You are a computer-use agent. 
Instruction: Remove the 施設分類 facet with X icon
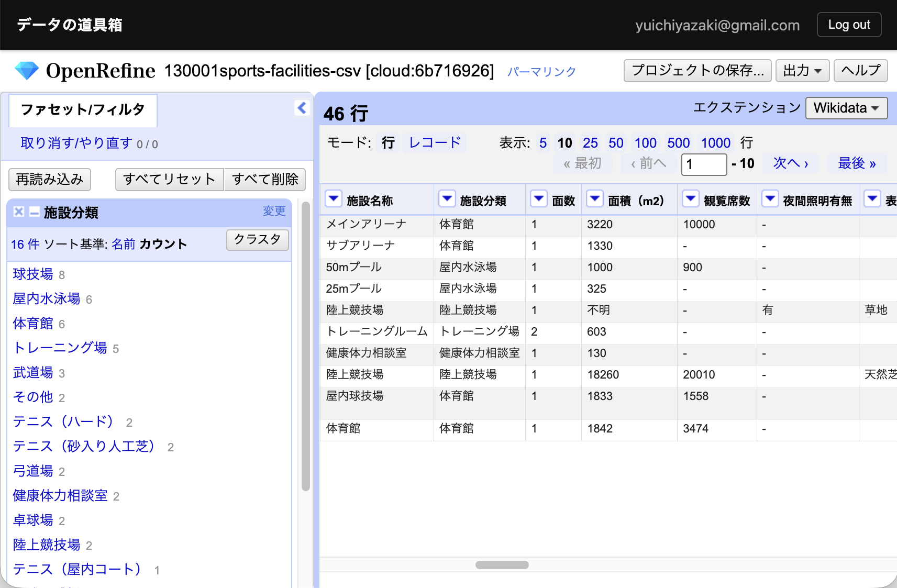click(19, 212)
